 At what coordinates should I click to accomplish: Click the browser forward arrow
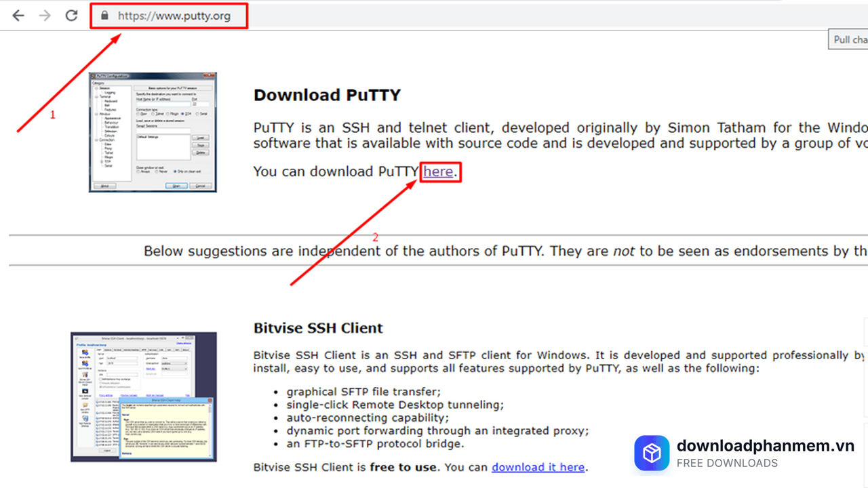(45, 15)
